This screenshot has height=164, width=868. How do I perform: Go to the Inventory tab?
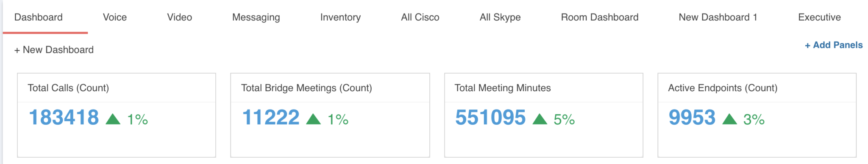(x=340, y=17)
